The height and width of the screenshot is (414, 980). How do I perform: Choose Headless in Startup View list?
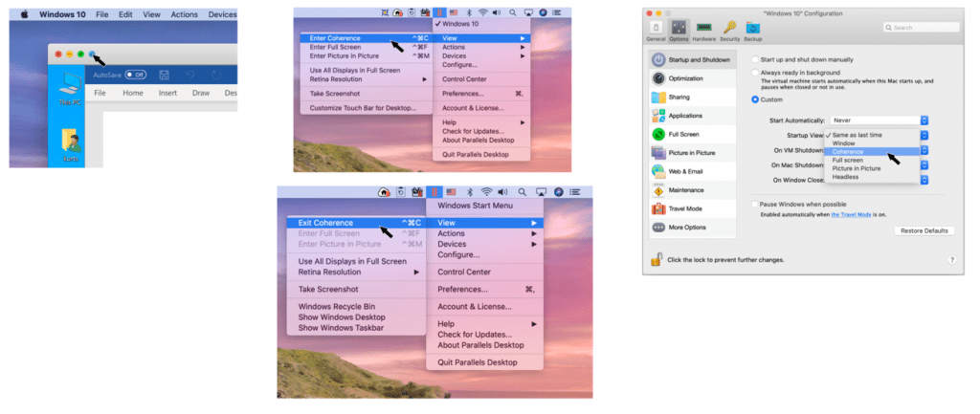pyautogui.click(x=872, y=177)
